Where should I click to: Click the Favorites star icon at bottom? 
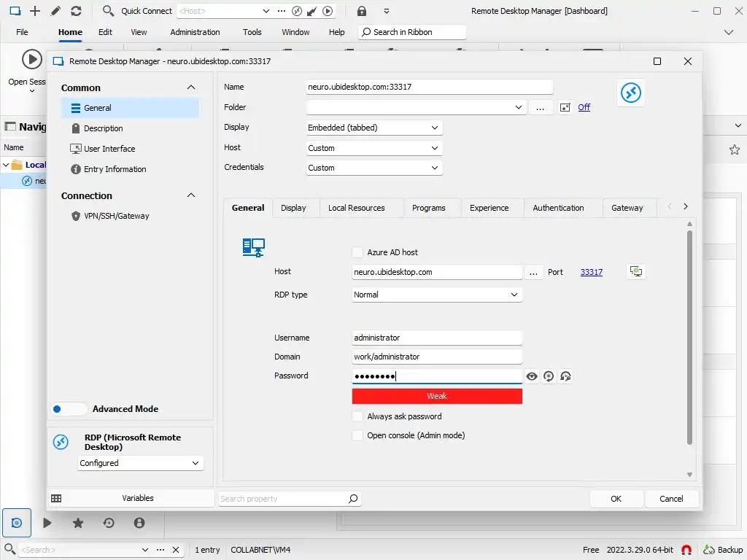pyautogui.click(x=78, y=523)
